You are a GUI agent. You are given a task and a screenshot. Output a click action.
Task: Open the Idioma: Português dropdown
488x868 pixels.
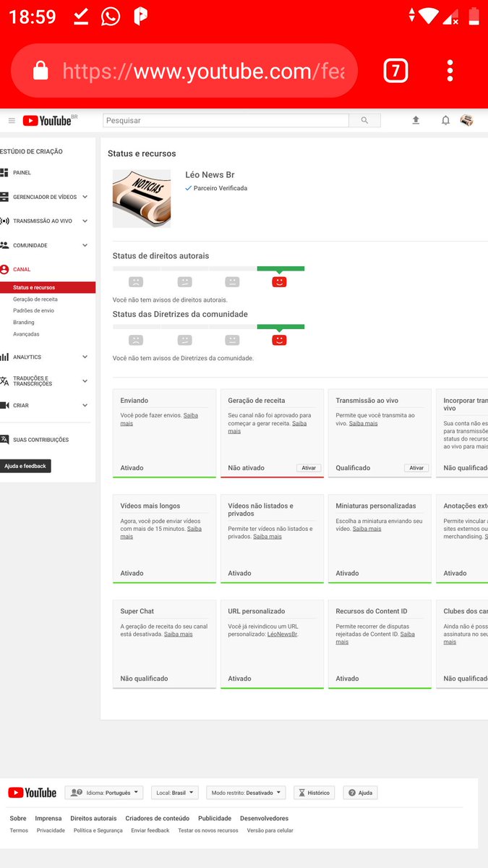pos(104,793)
